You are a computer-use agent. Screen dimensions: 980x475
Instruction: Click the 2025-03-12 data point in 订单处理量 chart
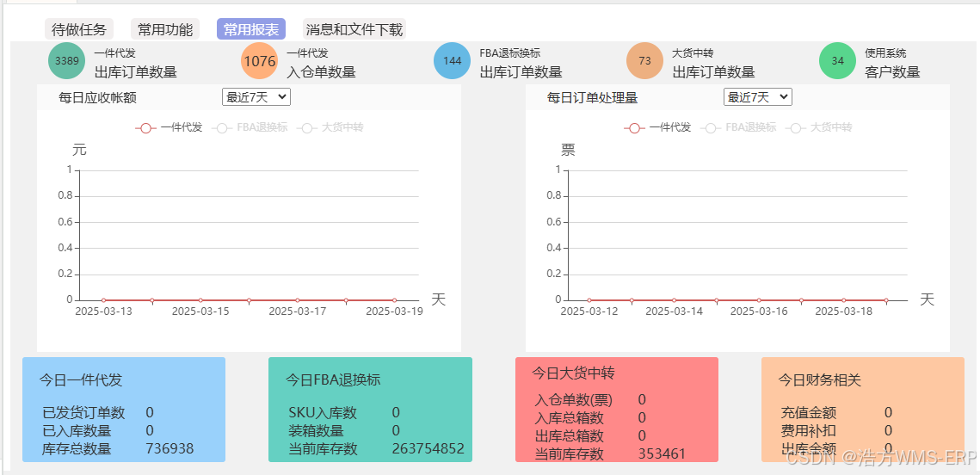point(589,300)
